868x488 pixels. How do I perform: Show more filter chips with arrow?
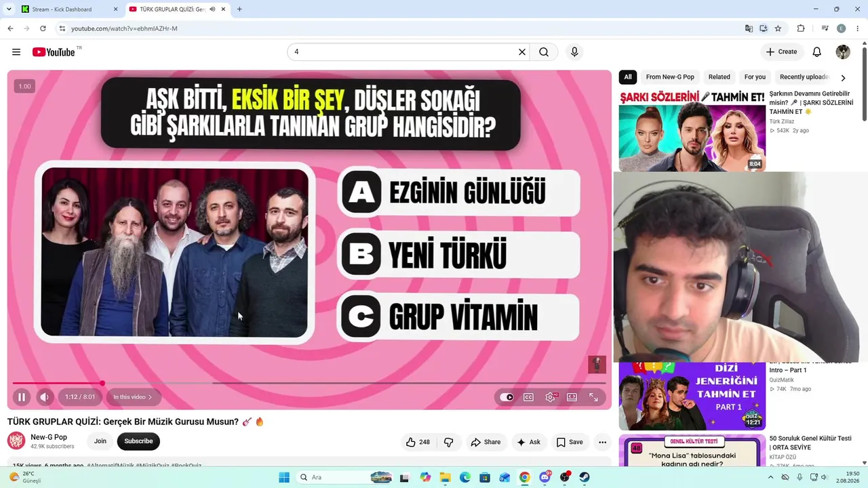point(843,78)
